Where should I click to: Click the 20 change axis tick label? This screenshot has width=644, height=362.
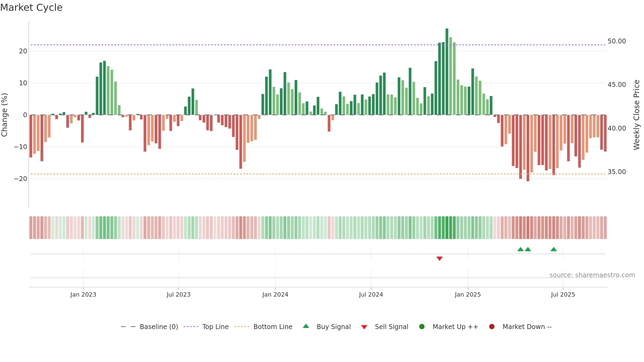(23, 51)
